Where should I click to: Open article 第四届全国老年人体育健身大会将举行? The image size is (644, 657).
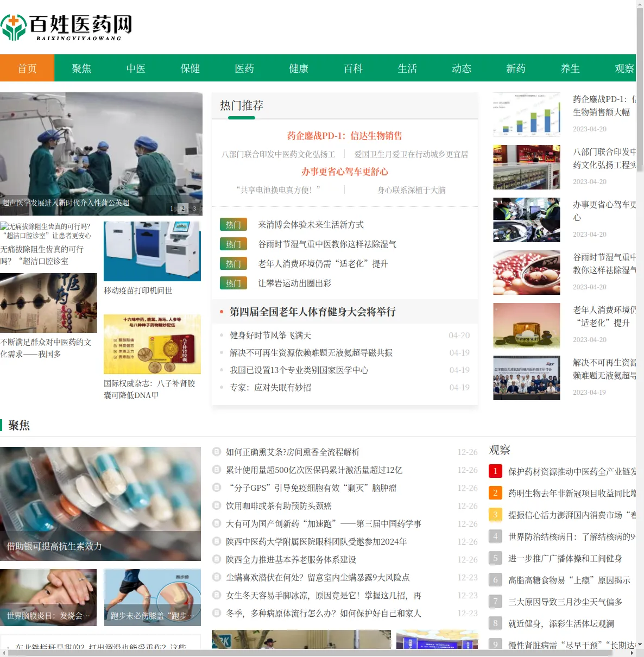tap(313, 312)
